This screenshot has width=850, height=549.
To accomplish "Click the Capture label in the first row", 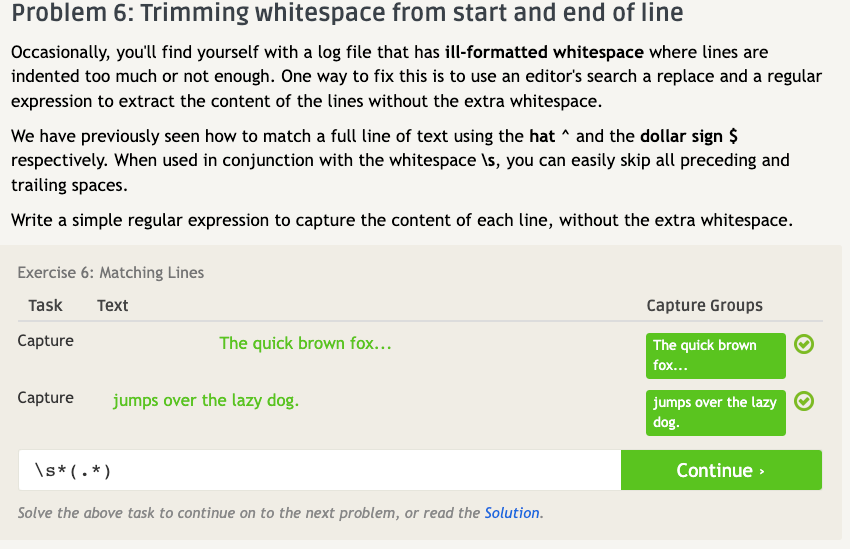I will (x=45, y=341).
